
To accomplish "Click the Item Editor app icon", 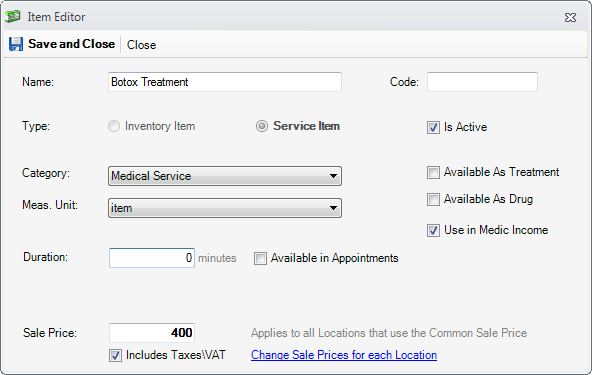I will pyautogui.click(x=13, y=17).
